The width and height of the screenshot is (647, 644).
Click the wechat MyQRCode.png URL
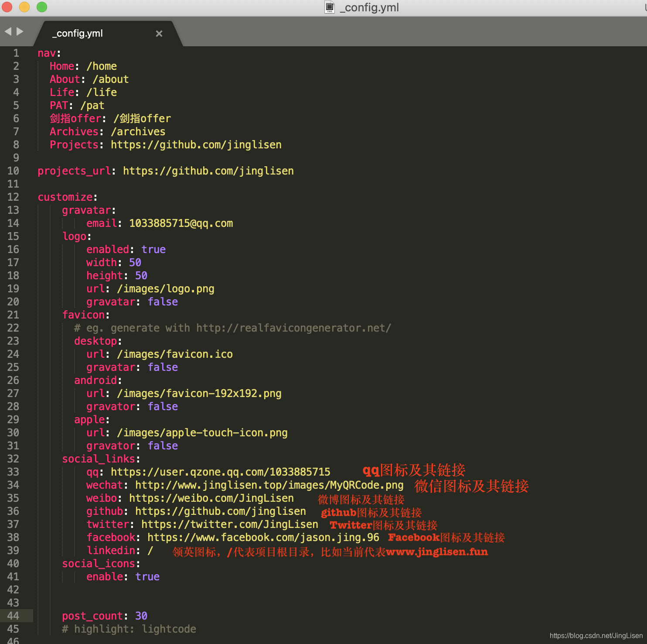point(269,485)
